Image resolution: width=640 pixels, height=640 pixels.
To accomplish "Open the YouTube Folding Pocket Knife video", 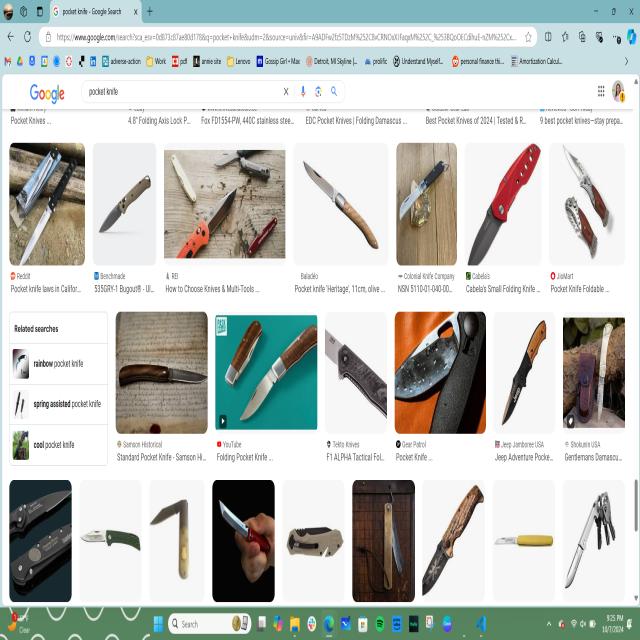I will [266, 372].
